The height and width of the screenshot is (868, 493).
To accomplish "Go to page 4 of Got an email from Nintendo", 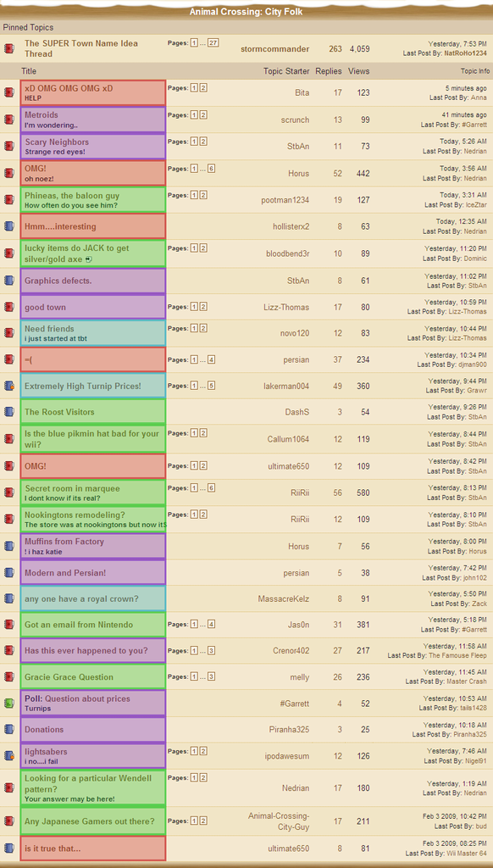I will [x=211, y=625].
